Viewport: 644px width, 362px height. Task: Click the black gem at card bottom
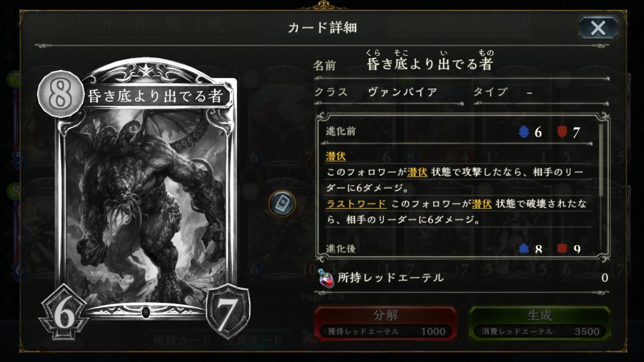(x=146, y=312)
